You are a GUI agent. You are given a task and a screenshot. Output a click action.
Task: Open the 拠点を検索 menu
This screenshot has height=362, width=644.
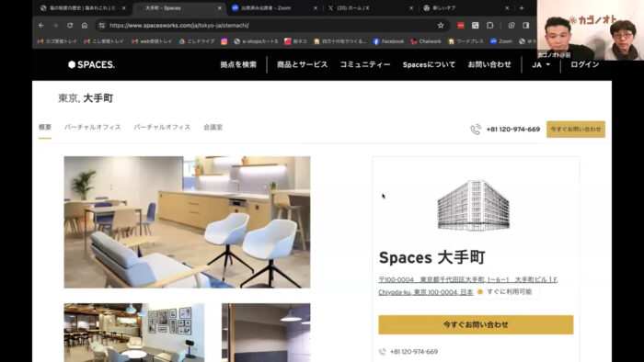coord(238,64)
